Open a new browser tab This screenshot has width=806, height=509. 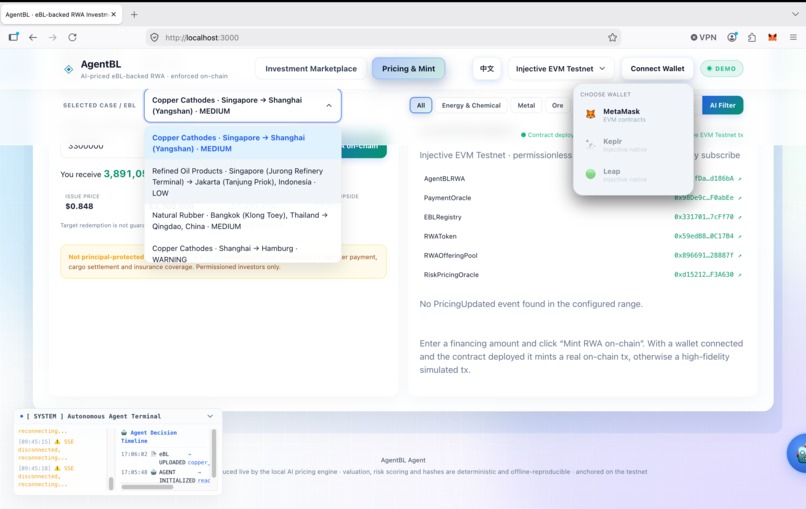point(134,14)
